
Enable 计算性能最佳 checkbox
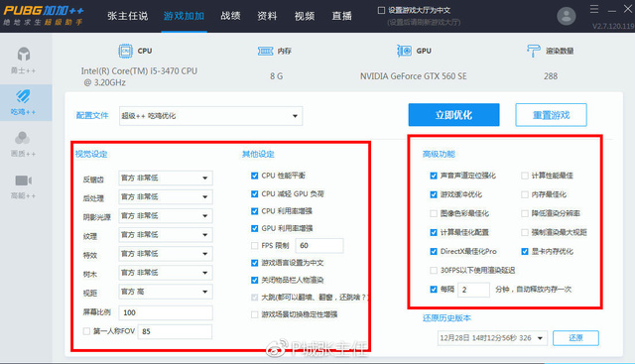tap(525, 176)
